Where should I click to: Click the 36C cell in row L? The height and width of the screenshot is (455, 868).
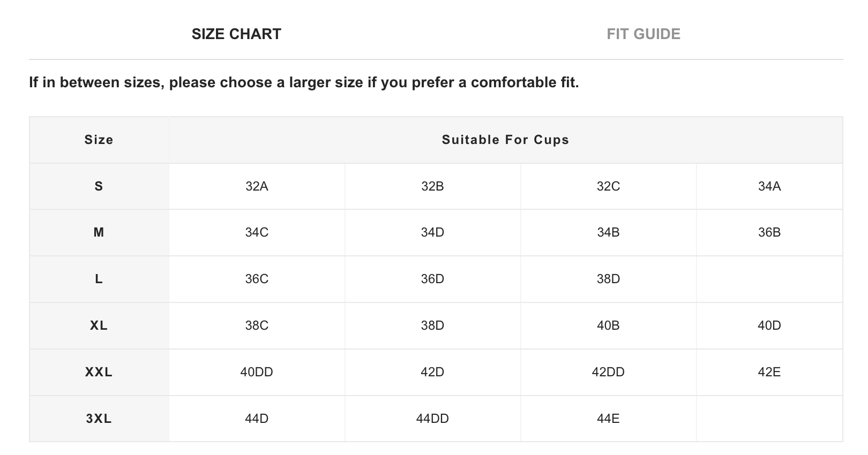point(257,279)
